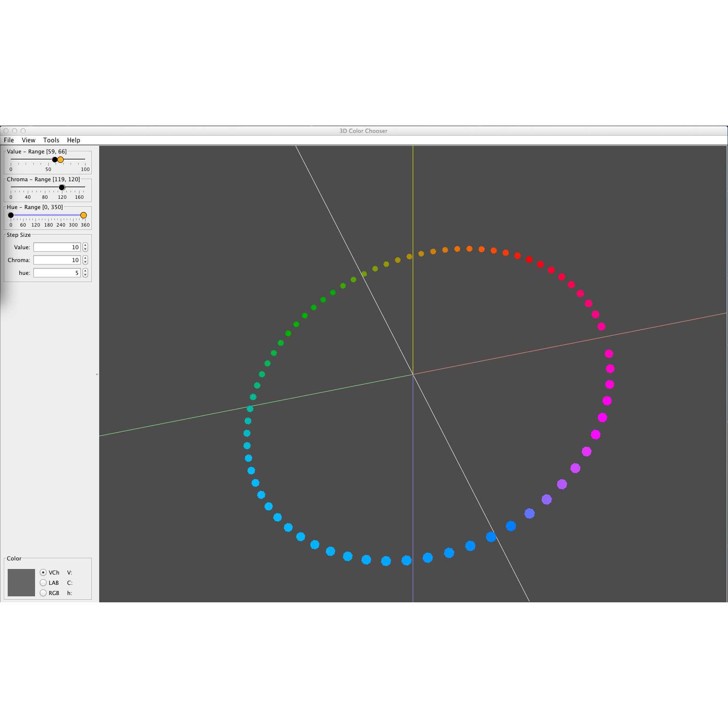Open the File menu
The width and height of the screenshot is (728, 728).
[x=9, y=140]
